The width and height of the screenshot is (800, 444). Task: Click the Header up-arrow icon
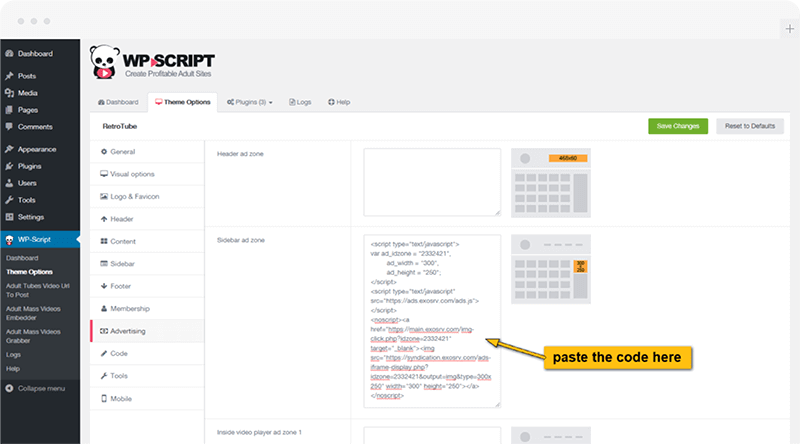coord(104,219)
